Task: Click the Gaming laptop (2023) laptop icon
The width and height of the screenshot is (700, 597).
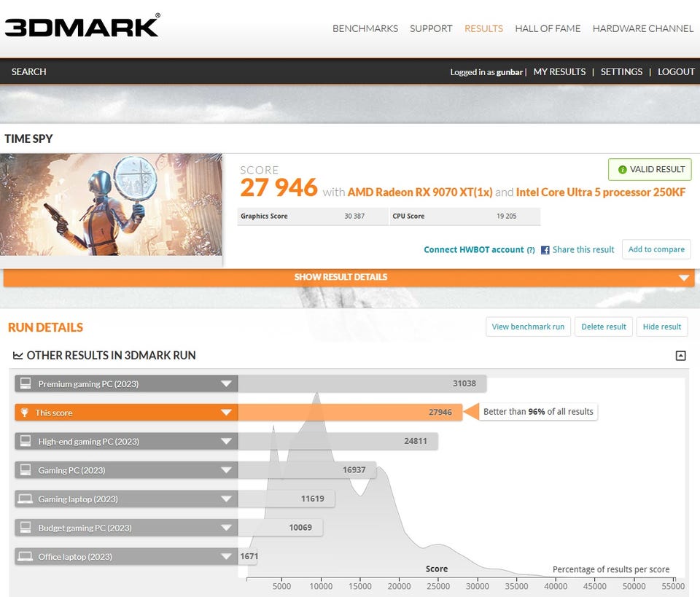Action: pos(25,499)
